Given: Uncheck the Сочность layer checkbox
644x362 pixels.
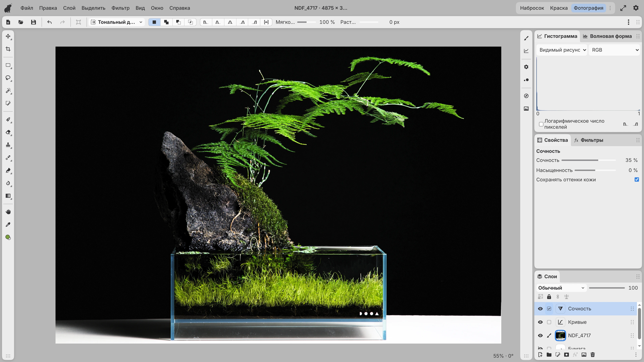Looking at the screenshot, I should tap(549, 309).
